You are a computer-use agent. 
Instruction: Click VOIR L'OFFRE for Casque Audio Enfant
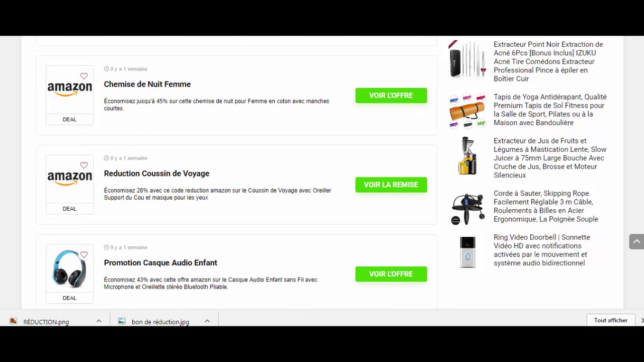click(x=391, y=274)
